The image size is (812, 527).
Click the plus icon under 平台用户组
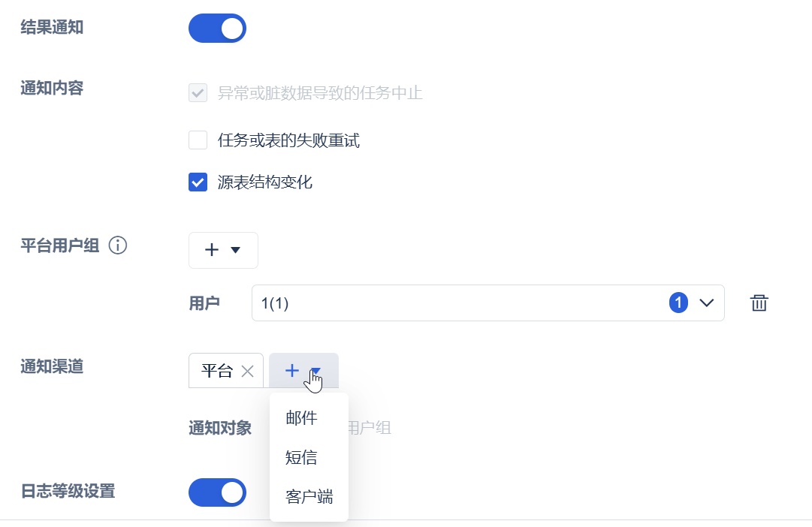click(x=212, y=251)
